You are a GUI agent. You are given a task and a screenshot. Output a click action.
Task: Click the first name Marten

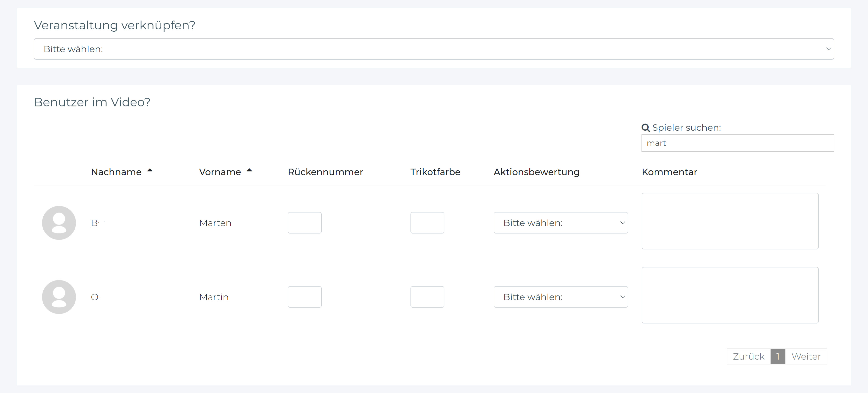click(215, 223)
